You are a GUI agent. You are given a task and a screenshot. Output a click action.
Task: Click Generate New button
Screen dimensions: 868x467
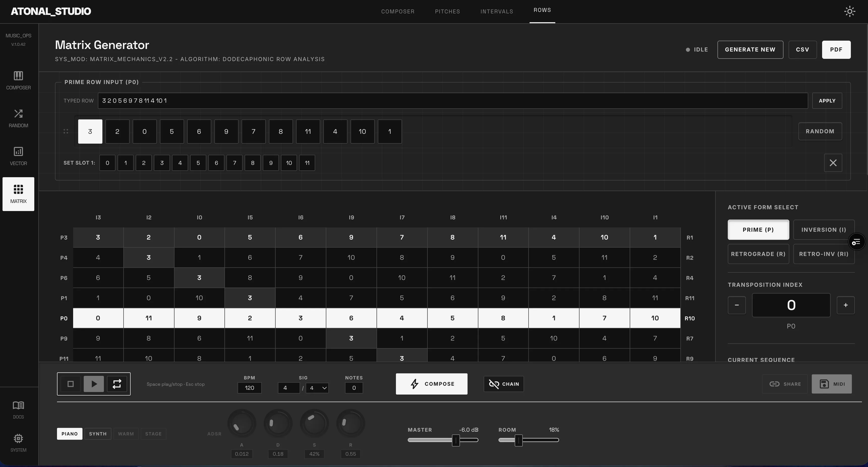[750, 49]
